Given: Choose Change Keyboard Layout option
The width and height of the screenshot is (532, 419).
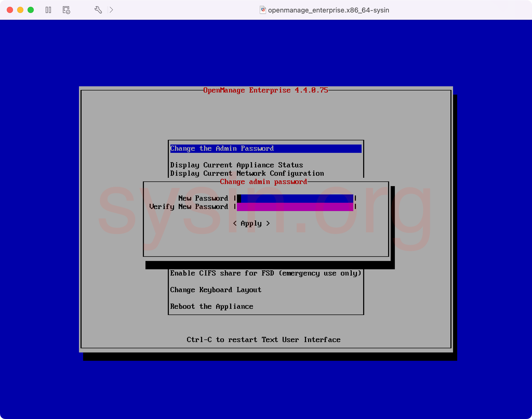Looking at the screenshot, I should (x=216, y=290).
